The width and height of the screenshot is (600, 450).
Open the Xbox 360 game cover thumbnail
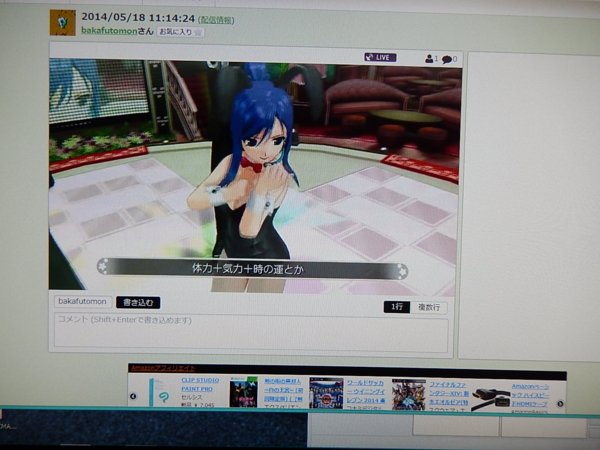click(x=243, y=392)
